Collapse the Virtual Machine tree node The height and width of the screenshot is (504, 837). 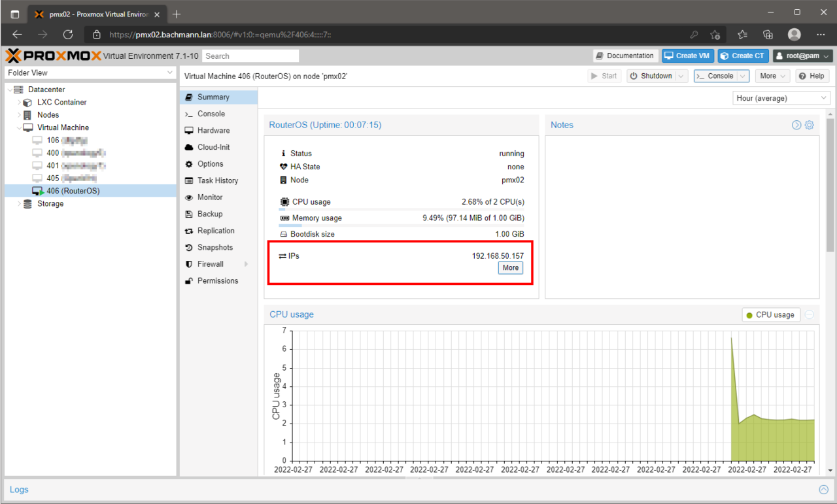coord(19,127)
